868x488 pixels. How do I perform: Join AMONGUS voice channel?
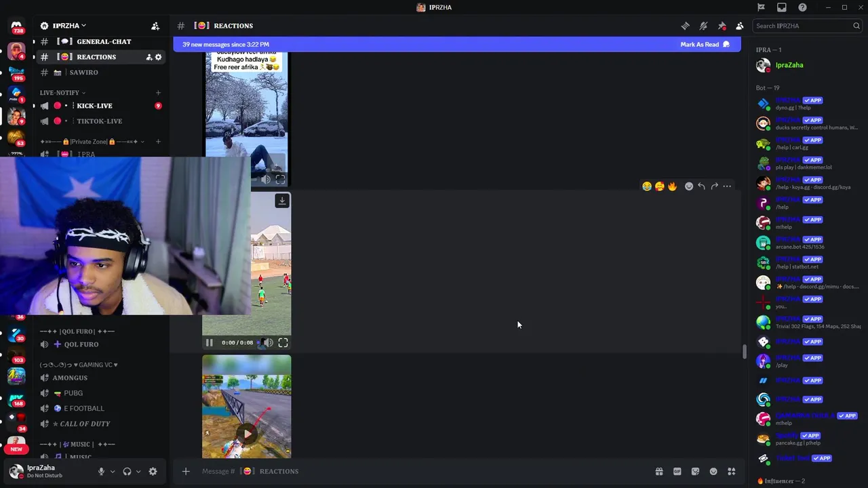(100, 378)
